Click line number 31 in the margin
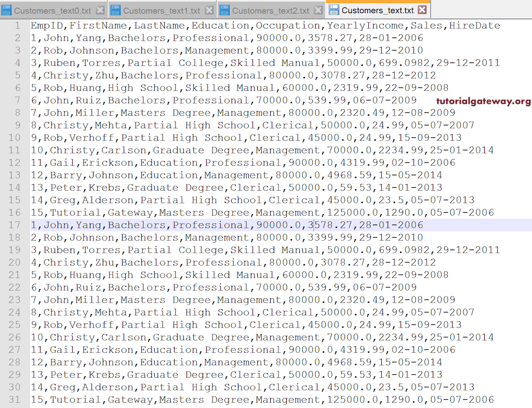The height and width of the screenshot is (408, 532). click(x=15, y=400)
